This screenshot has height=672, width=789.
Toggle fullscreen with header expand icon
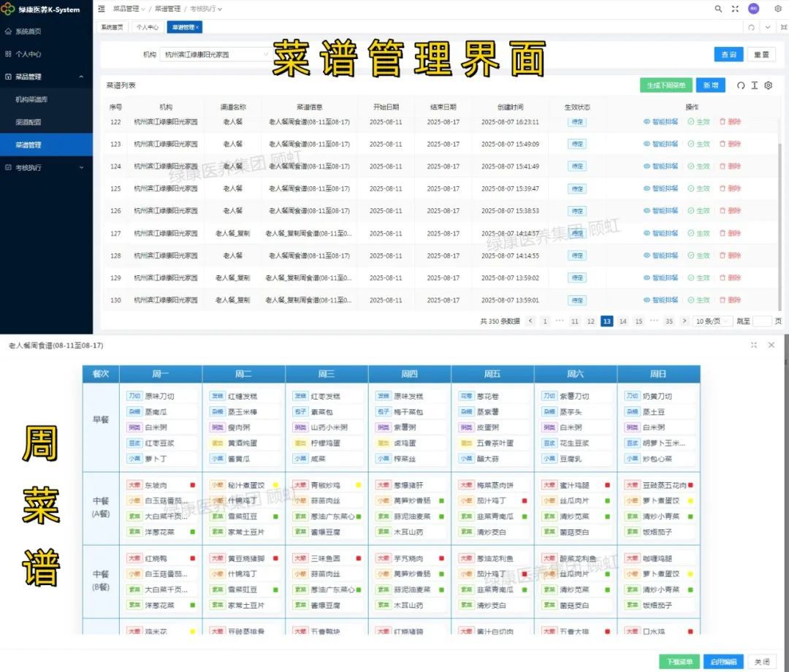735,9
